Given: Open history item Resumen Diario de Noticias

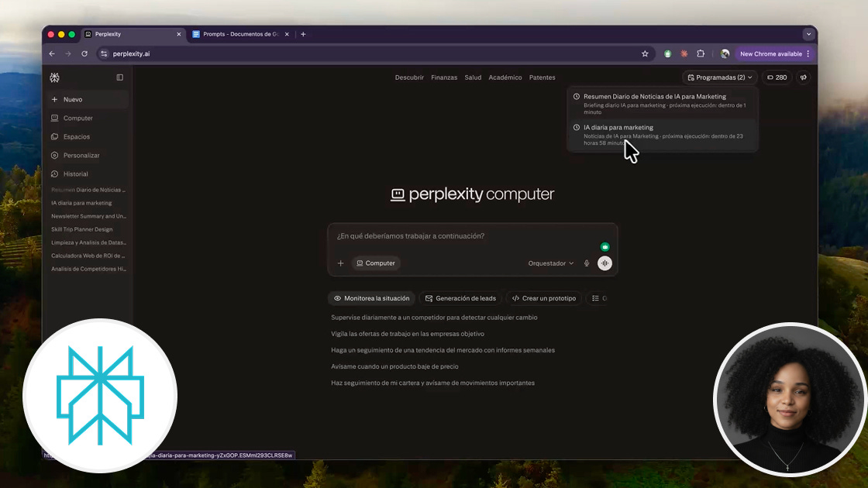Looking at the screenshot, I should [88, 190].
